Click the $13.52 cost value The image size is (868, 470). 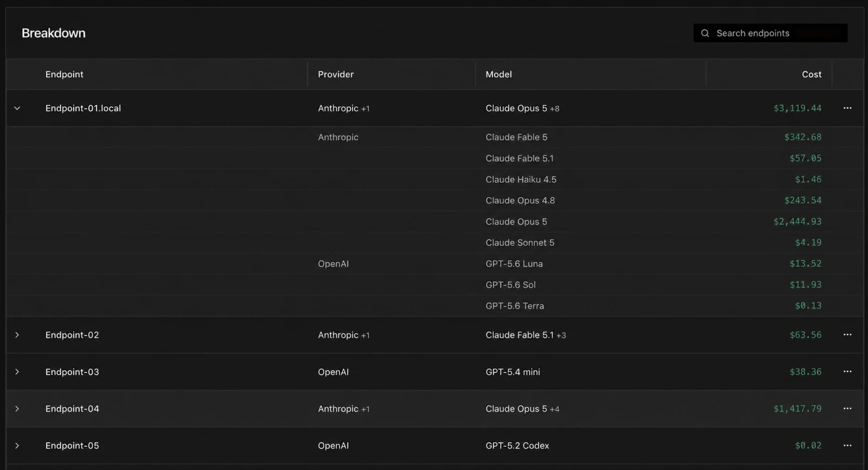[x=806, y=264]
